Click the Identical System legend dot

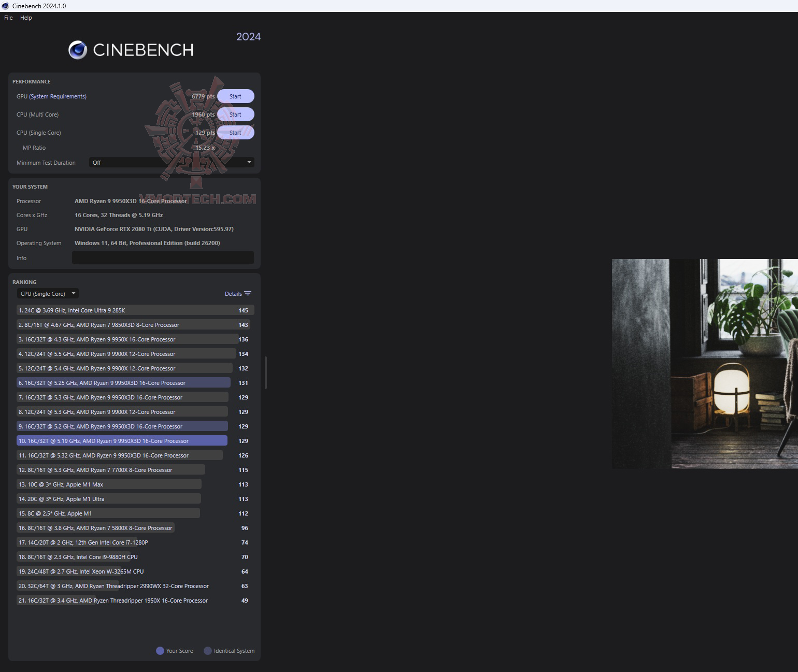point(208,651)
